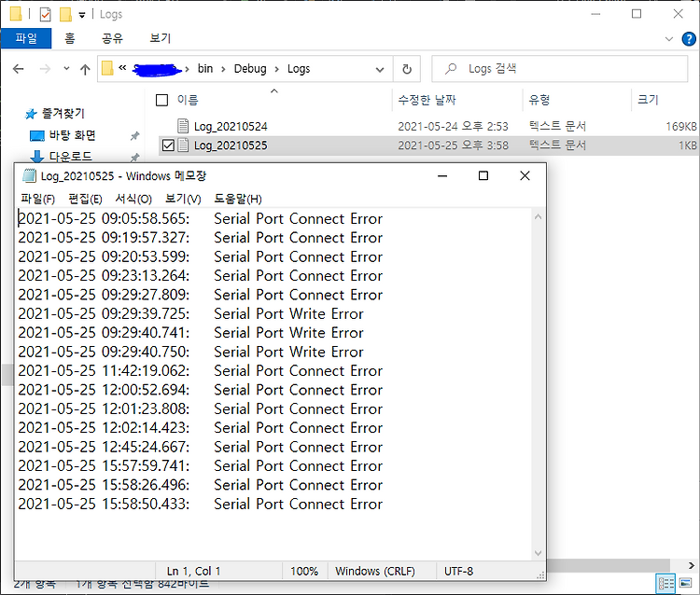700x595 pixels.
Task: Click the Notepad title bar icon
Action: (x=30, y=175)
